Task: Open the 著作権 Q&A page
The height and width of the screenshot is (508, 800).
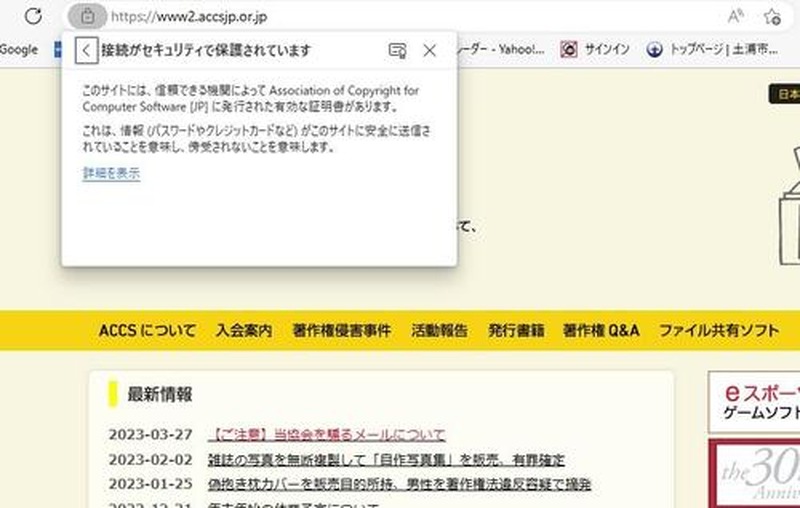Action: pyautogui.click(x=600, y=331)
